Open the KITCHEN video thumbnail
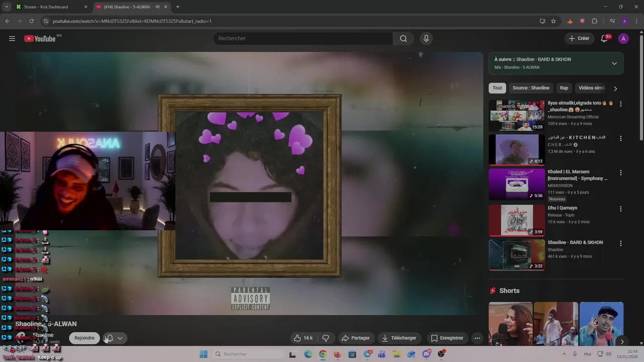Screen dimensions: 644x362 517,150
